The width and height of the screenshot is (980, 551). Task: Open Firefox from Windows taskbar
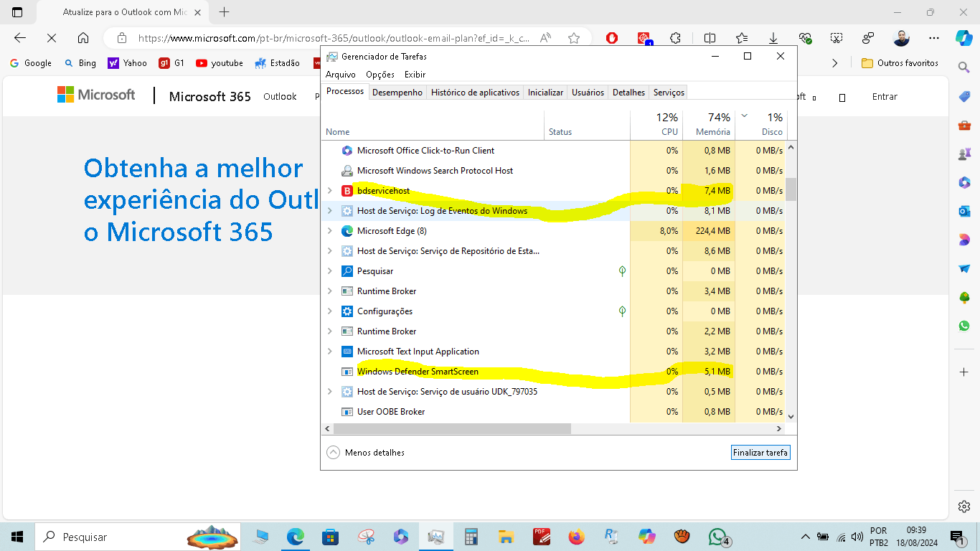click(576, 537)
